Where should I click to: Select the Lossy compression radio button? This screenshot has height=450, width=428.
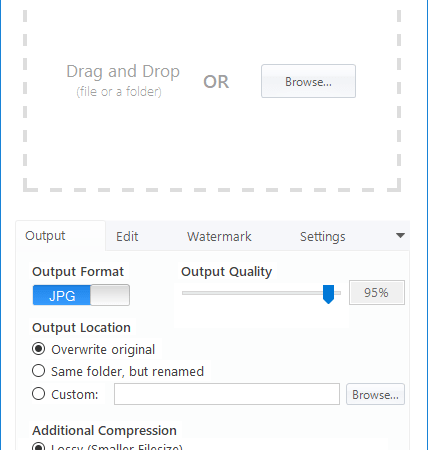[x=39, y=447]
